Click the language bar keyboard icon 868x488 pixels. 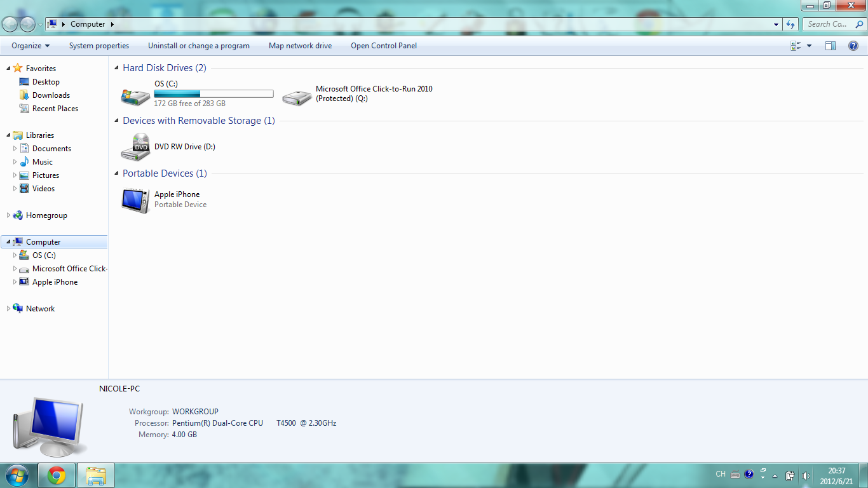(735, 474)
